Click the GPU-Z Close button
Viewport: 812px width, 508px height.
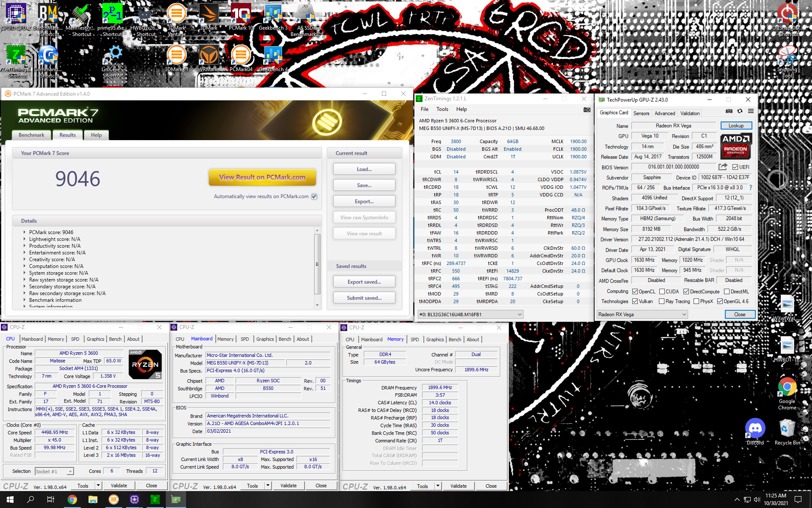click(740, 315)
